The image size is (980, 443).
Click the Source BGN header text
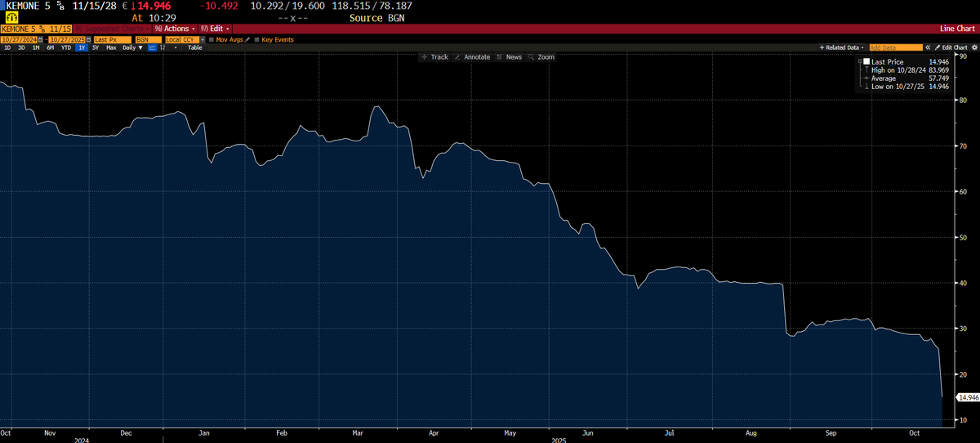tap(376, 17)
